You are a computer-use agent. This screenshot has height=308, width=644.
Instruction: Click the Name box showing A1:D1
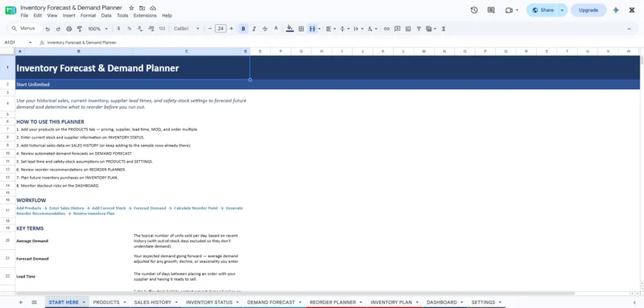point(18,43)
